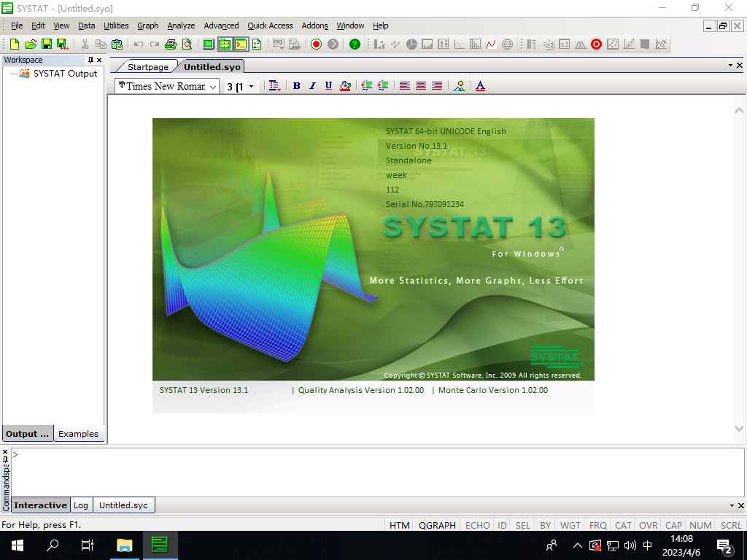
Task: Toggle Bold formatting
Action: click(296, 86)
